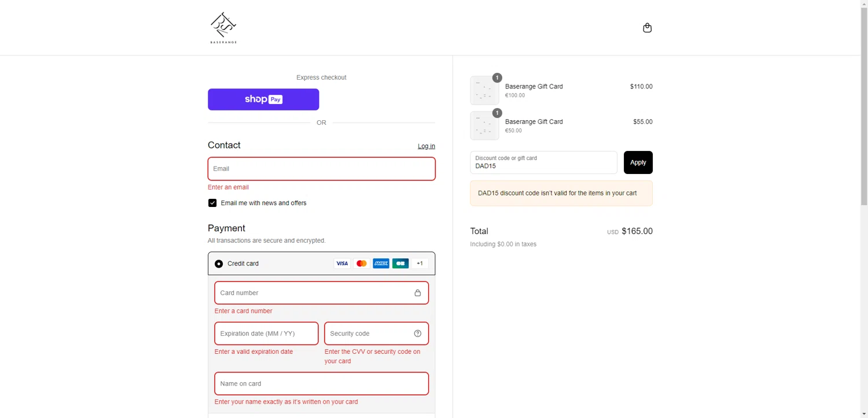Click "Enter a valid expiration date" message
The width and height of the screenshot is (868, 418).
pos(253,352)
